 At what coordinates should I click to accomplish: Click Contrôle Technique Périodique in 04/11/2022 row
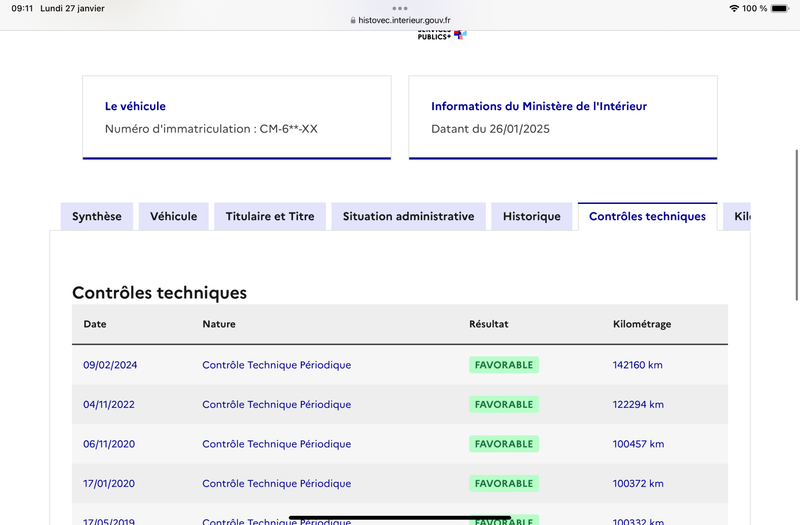(277, 405)
